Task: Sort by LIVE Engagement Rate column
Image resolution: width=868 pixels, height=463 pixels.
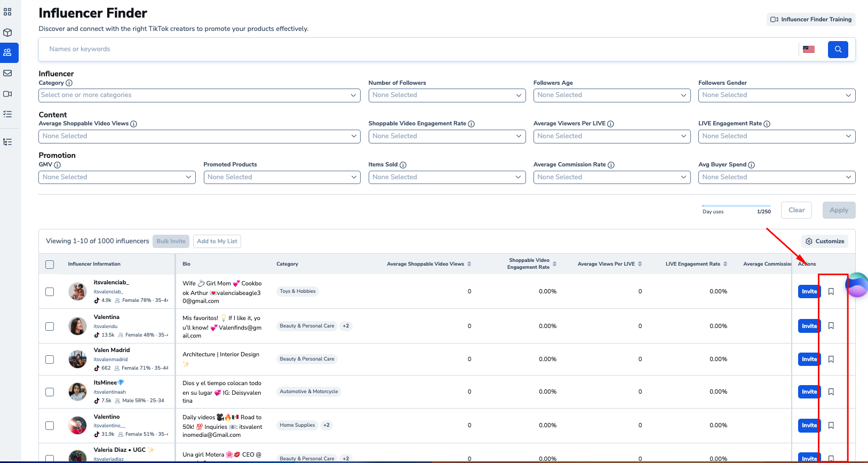Action: coord(725,264)
